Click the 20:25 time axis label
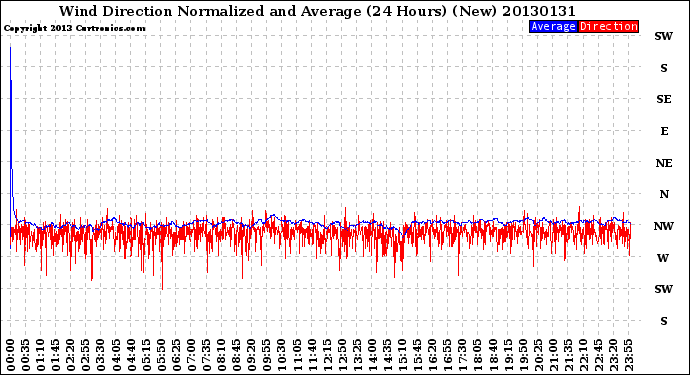Viewport: 690px width, 375px height. pos(538,355)
